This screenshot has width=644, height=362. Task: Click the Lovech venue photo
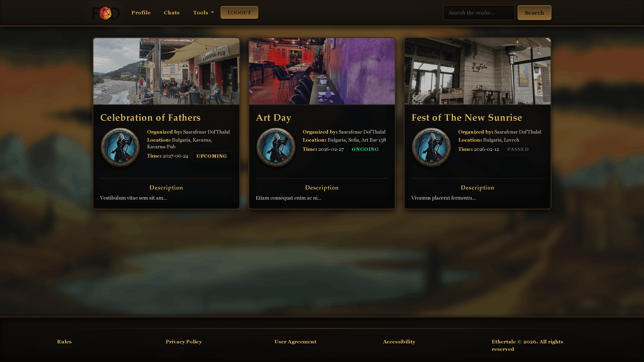coord(477,71)
